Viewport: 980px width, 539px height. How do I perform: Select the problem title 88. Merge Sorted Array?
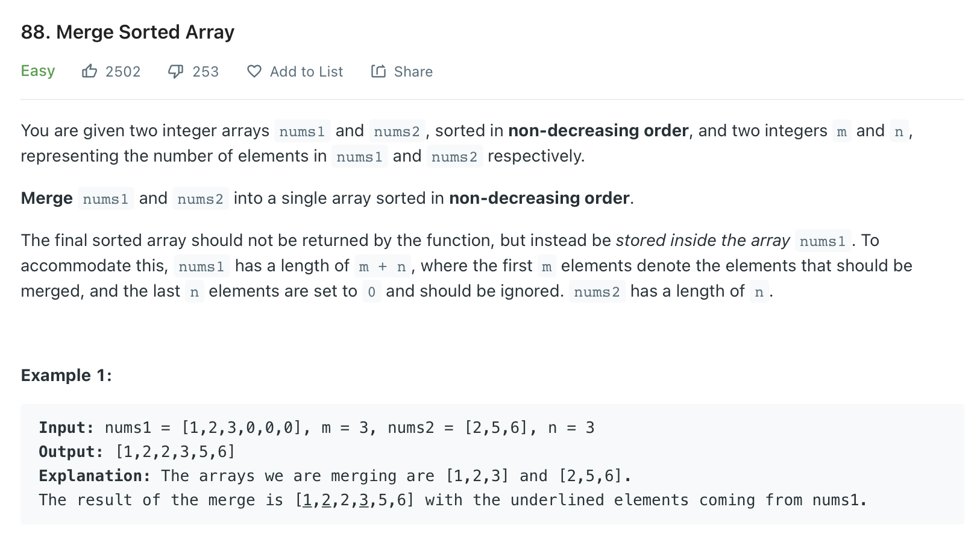(x=127, y=32)
